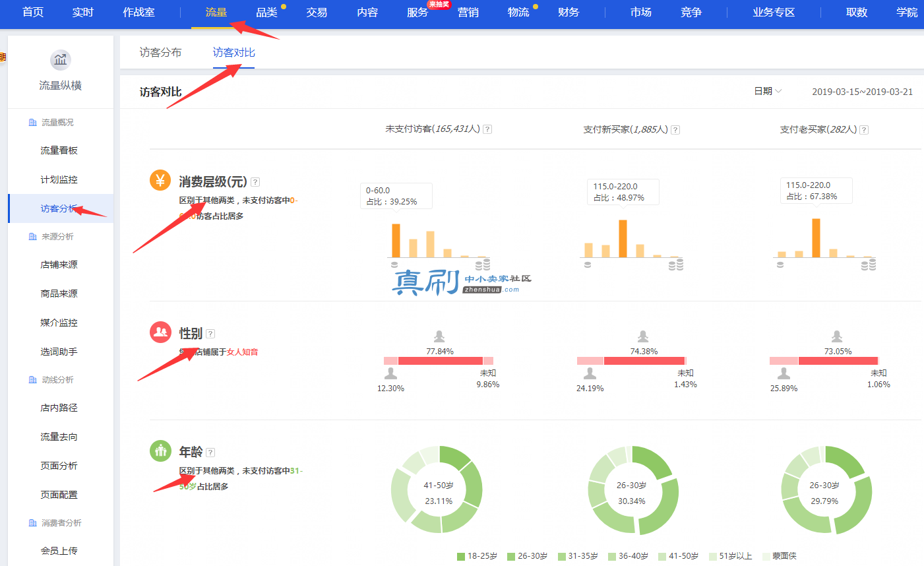924x566 pixels.
Task: Click female person icon above 73.05%
Action: pyautogui.click(x=837, y=336)
